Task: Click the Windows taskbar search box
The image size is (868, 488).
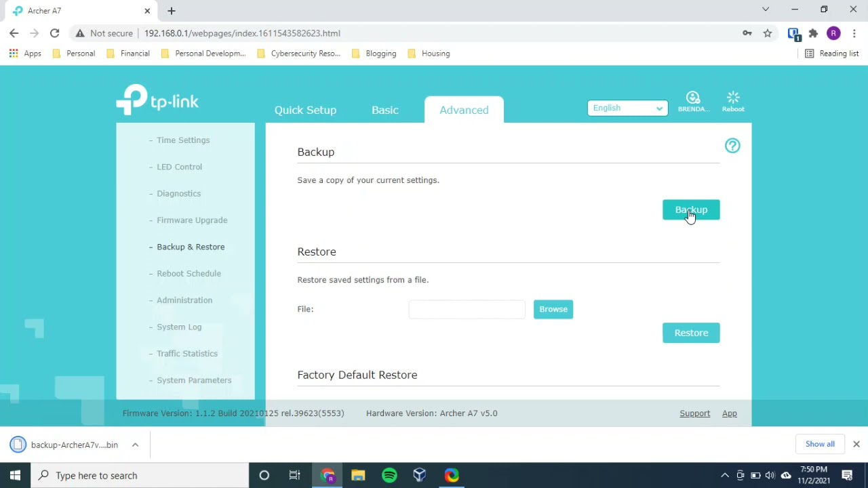Action: [140, 475]
